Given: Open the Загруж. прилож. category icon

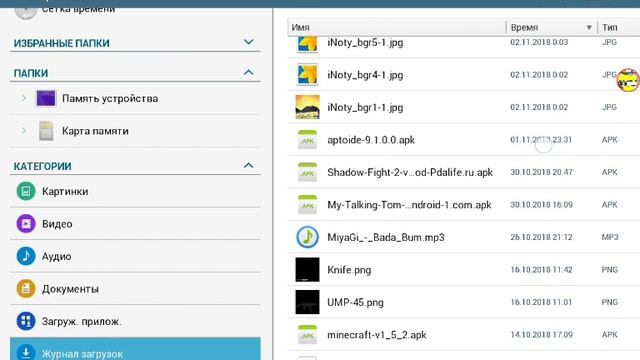Looking at the screenshot, I should [x=26, y=321].
